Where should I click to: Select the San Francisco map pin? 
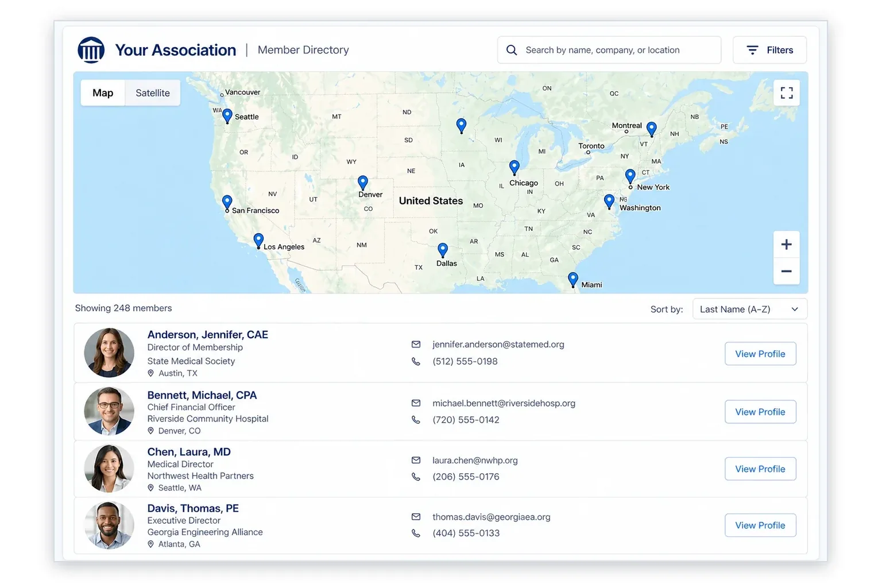[227, 203]
